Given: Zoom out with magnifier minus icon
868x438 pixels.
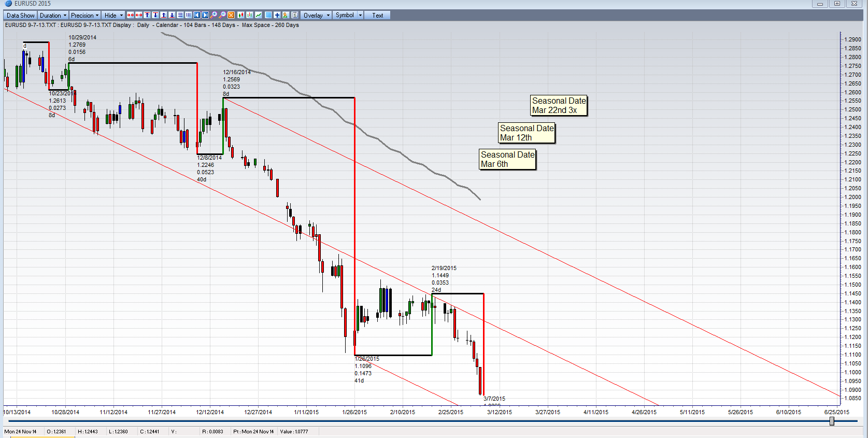Looking at the screenshot, I should [222, 15].
